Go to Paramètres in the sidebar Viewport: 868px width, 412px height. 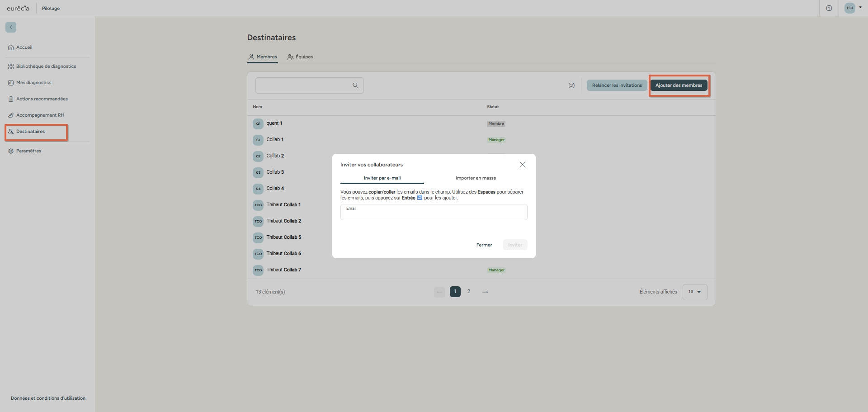coord(28,151)
